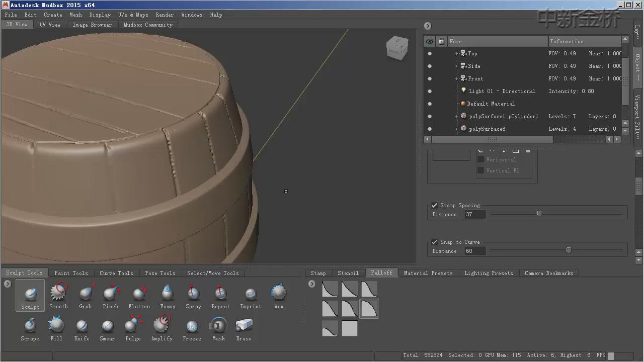
Task: Expand the Side camera node
Action: [457, 66]
